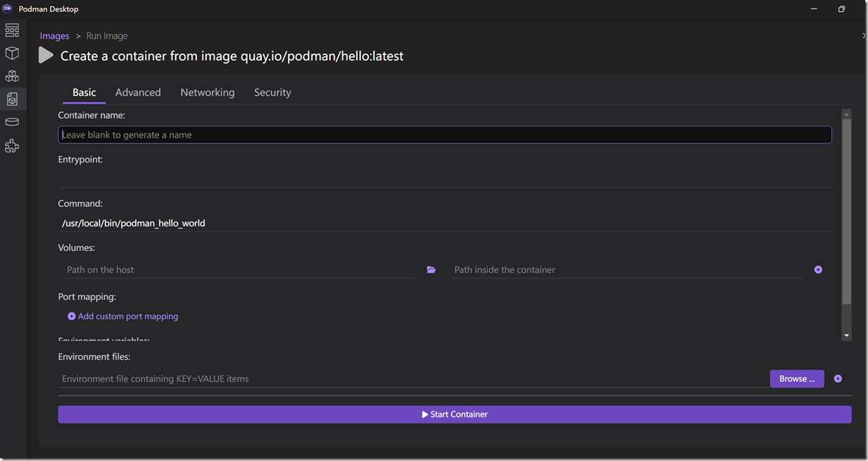Go back via the Images breadcrumb link
The height and width of the screenshot is (461, 868).
coord(54,36)
